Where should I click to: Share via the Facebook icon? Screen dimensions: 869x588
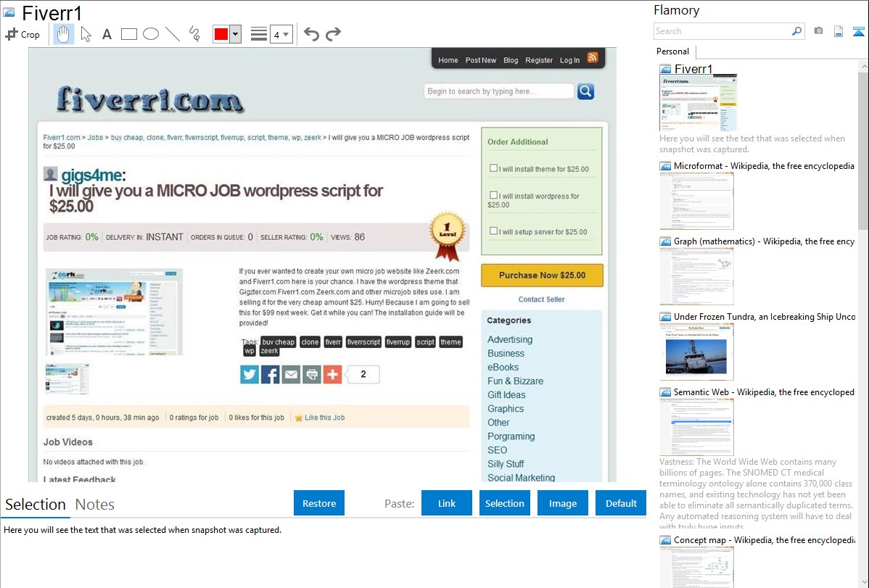(x=270, y=375)
